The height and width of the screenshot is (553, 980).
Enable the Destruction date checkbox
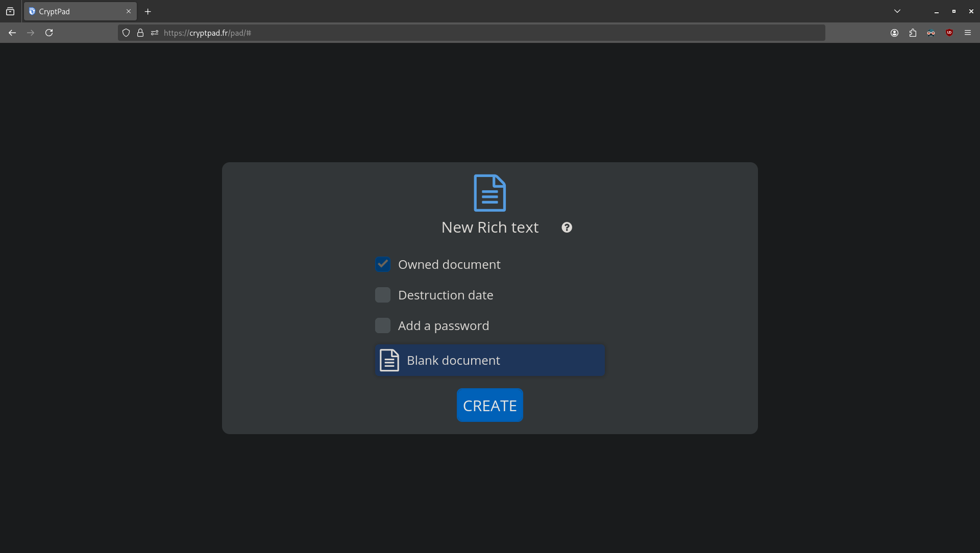[x=383, y=295]
